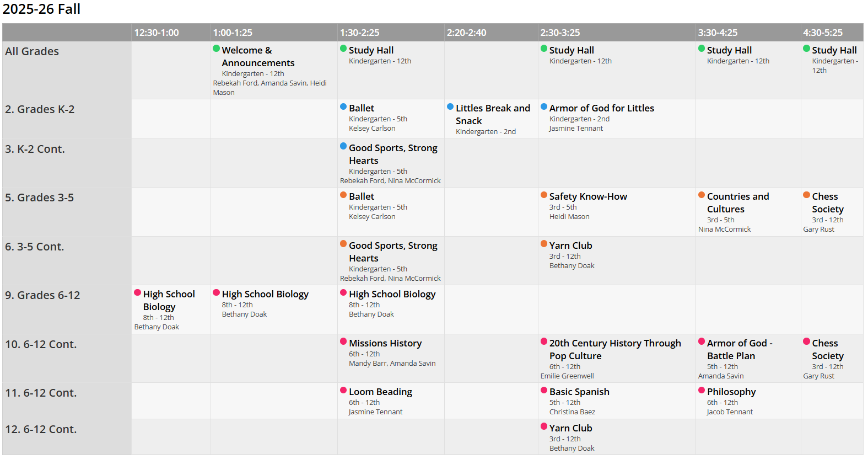Viewport: 868px width, 459px height.
Task: Open the 4:30 Study Hall entry
Action: 834,50
